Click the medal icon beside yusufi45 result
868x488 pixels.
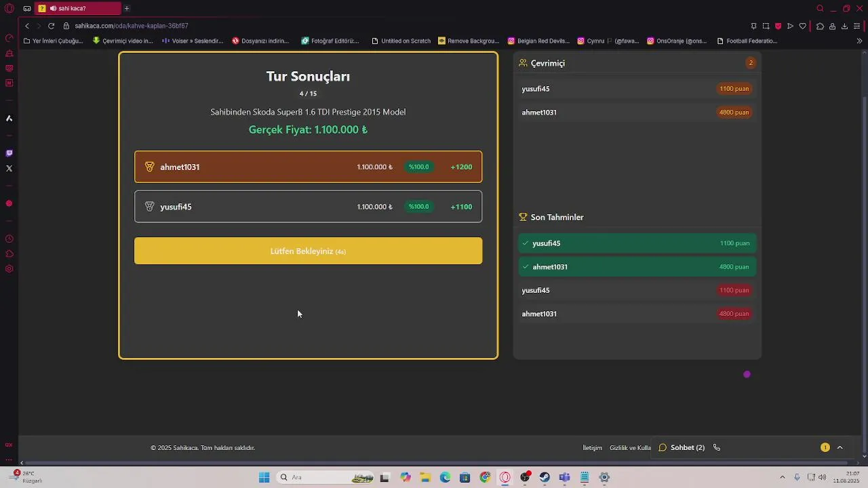coord(150,207)
